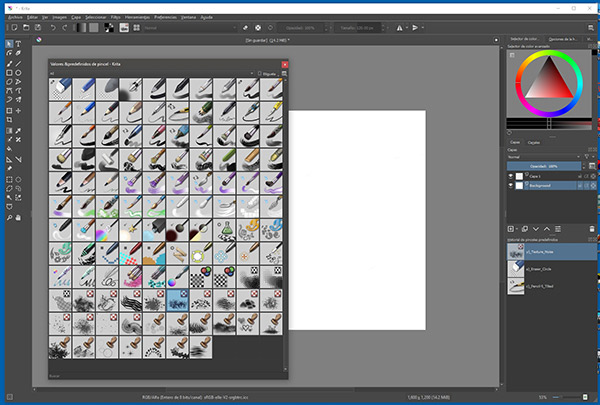Open the brush presets grid icon
The height and width of the screenshot is (405, 600).
click(136, 28)
